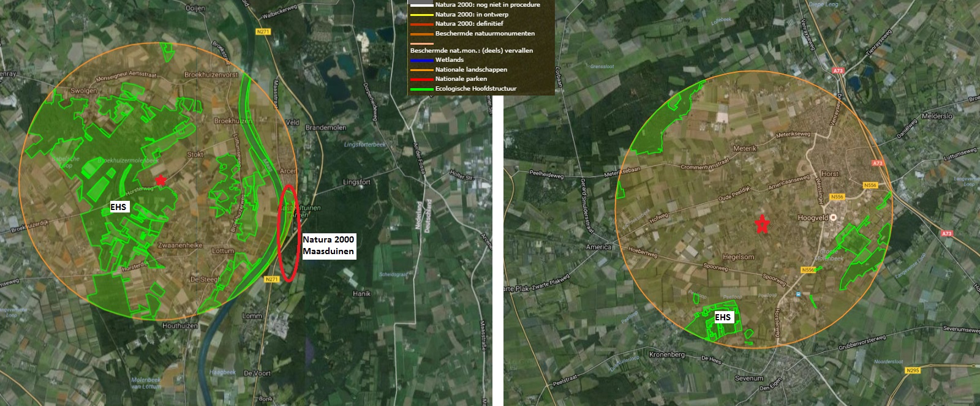The width and height of the screenshot is (980, 406).
Task: Click the EHS label near Kronenberg
Action: (723, 317)
